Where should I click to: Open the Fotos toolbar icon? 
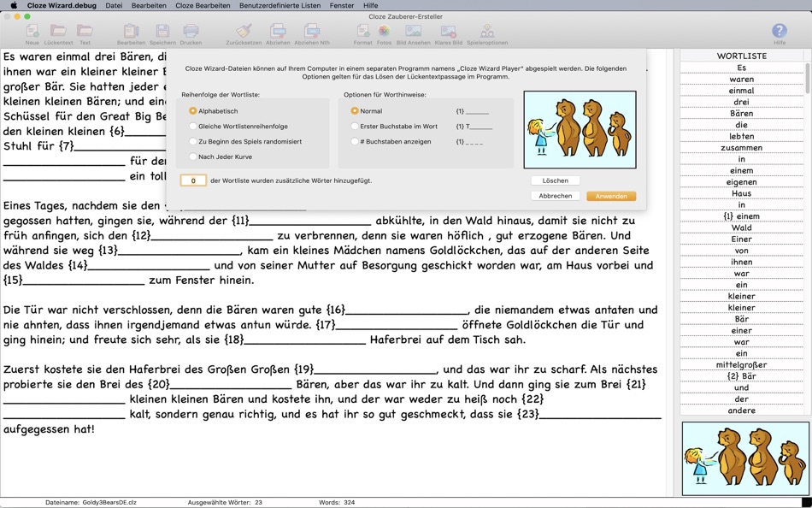[384, 31]
